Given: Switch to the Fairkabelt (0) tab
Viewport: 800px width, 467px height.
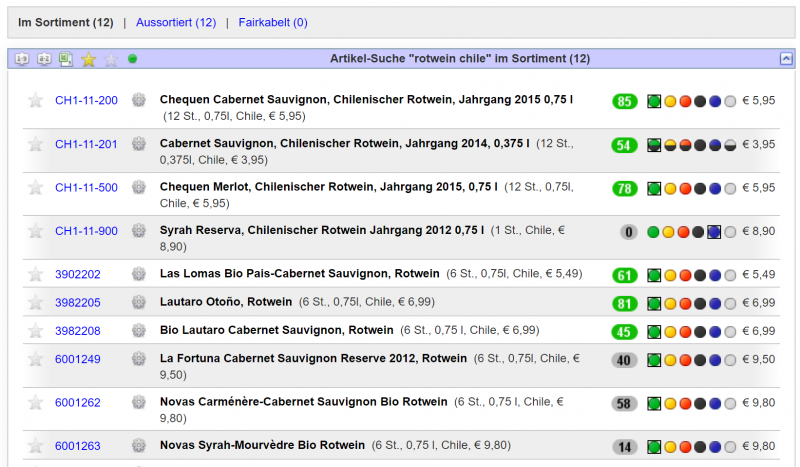Looking at the screenshot, I should click(273, 22).
